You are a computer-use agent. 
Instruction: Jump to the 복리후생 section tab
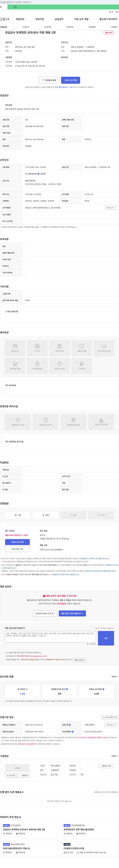[x=70, y=27]
